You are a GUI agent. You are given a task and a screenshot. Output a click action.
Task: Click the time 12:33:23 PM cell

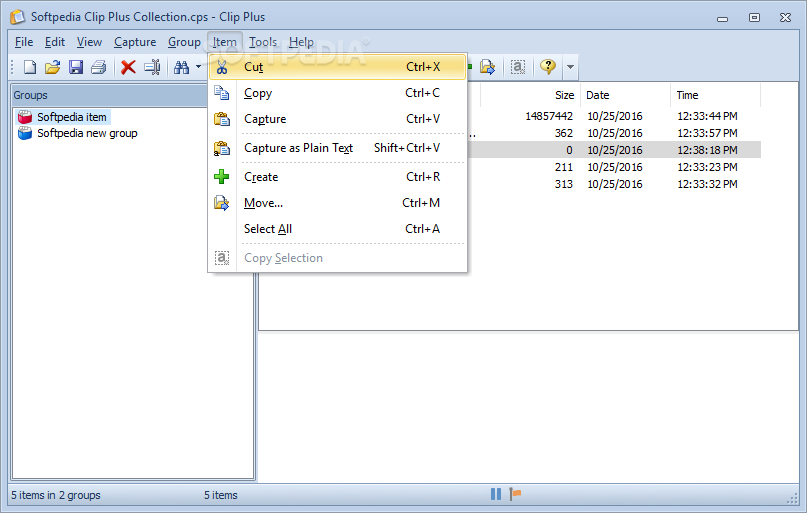(x=707, y=167)
